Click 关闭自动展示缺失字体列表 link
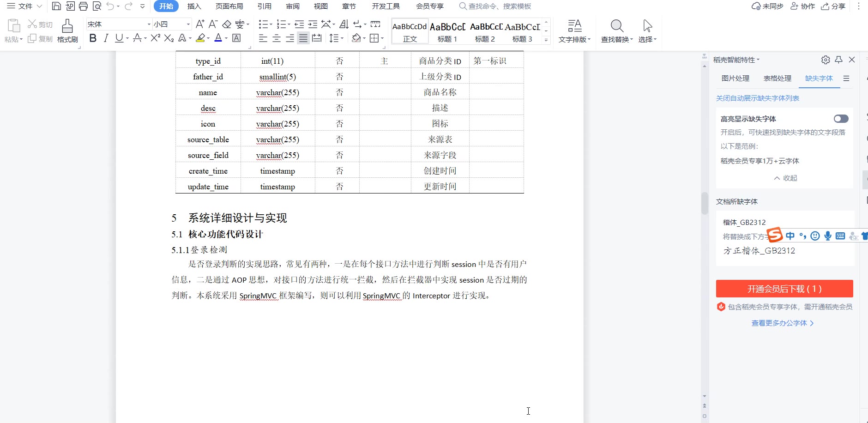The width and height of the screenshot is (868, 423). 758,98
